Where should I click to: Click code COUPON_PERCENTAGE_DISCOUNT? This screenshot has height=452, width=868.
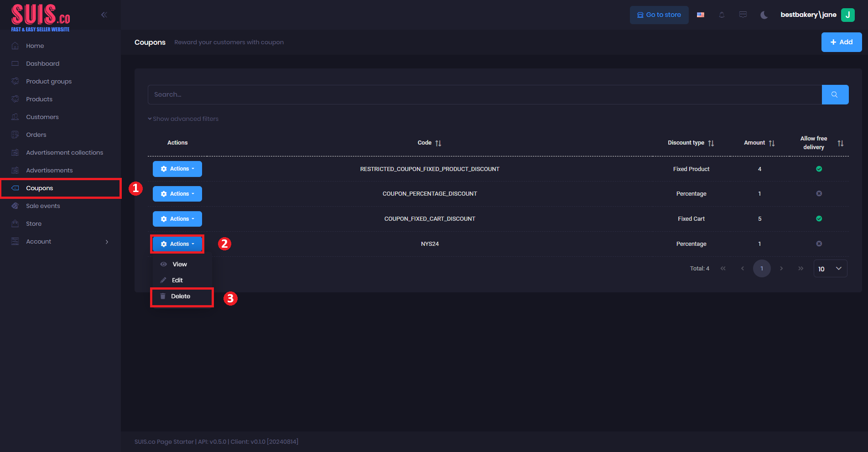[430, 194]
